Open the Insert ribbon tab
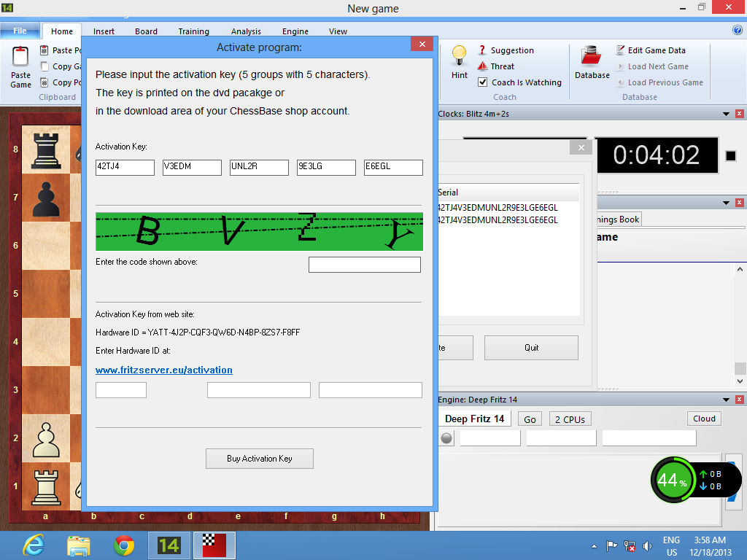Image resolution: width=747 pixels, height=560 pixels. tap(104, 31)
